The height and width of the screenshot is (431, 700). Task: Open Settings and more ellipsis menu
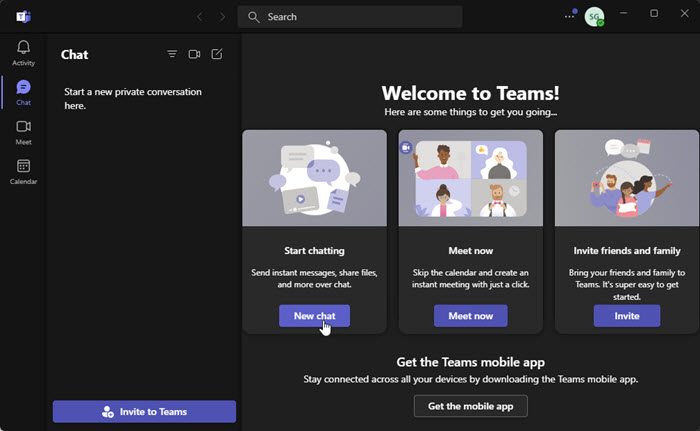[570, 16]
